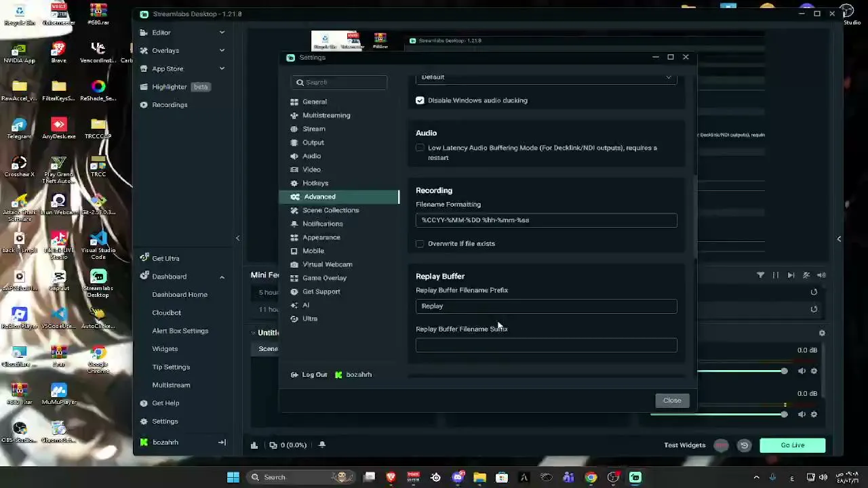Click the replay buffer round icon

(744, 445)
